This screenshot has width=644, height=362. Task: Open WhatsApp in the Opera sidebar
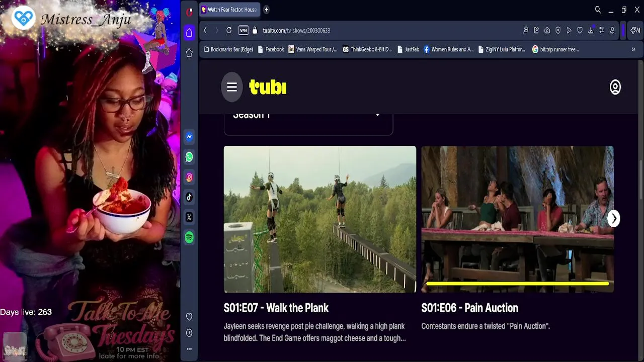189,157
